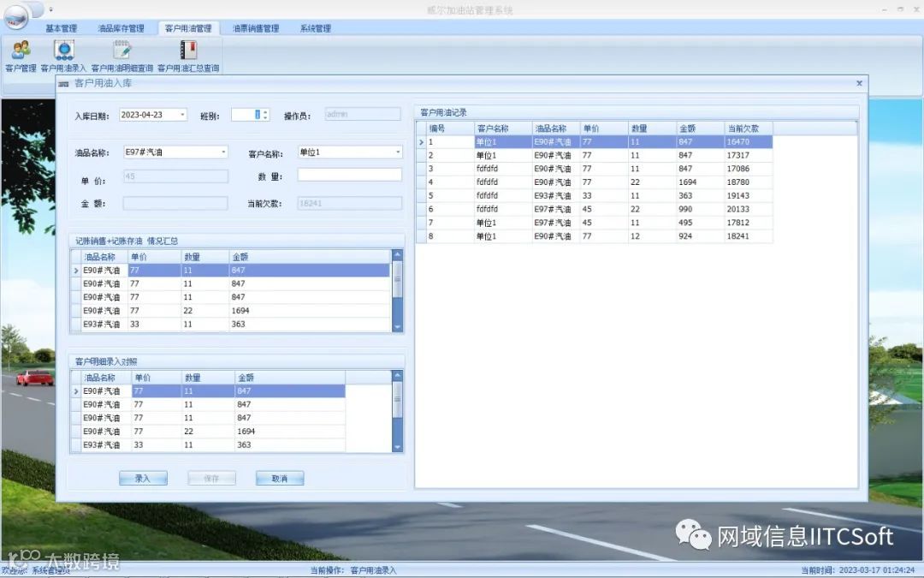Select record 8 with debt 18241
This screenshot has height=578, width=924.
[594, 236]
